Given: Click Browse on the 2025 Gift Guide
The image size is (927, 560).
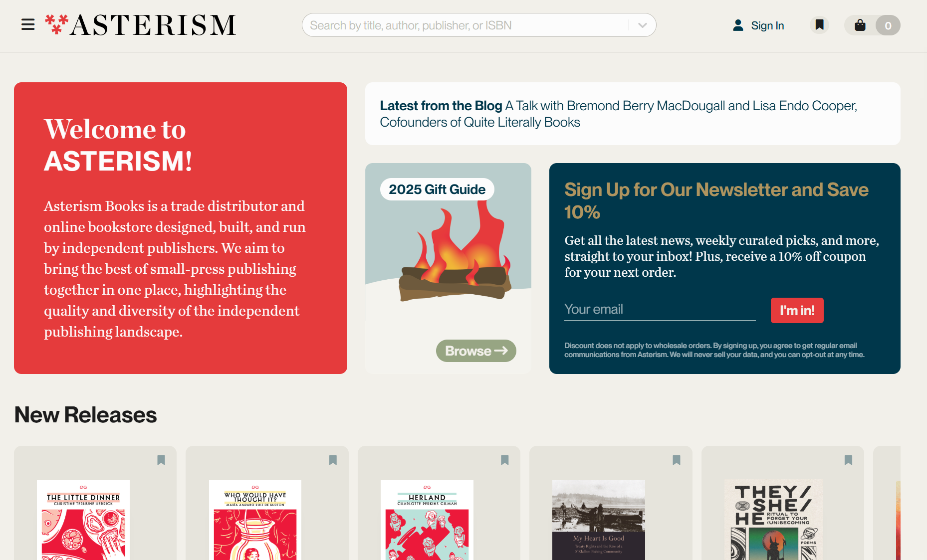Looking at the screenshot, I should pos(476,351).
